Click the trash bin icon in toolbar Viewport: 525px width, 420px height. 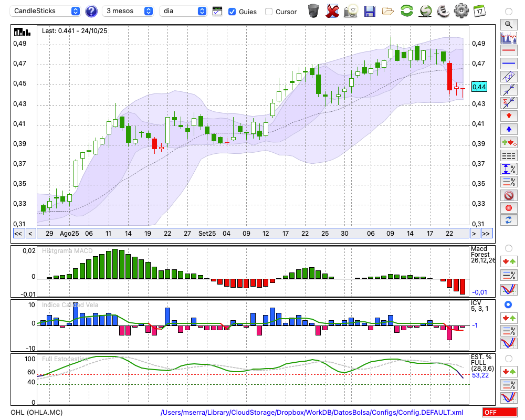point(313,11)
